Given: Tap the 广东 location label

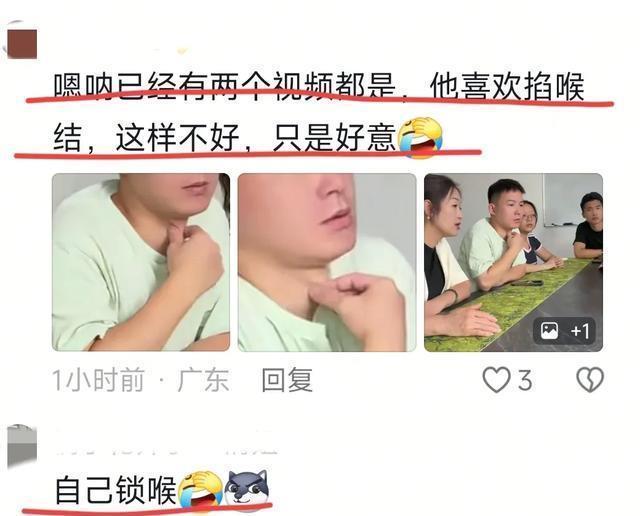Looking at the screenshot, I should tap(203, 380).
